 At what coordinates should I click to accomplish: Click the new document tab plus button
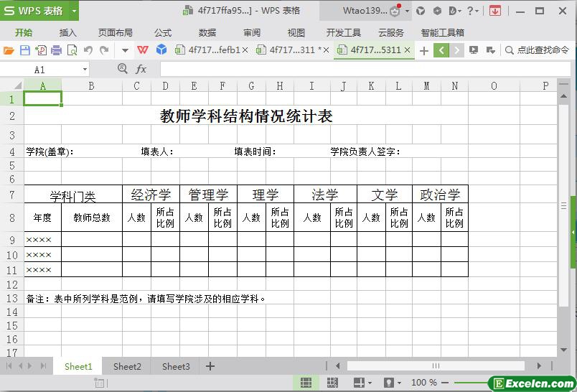(424, 50)
